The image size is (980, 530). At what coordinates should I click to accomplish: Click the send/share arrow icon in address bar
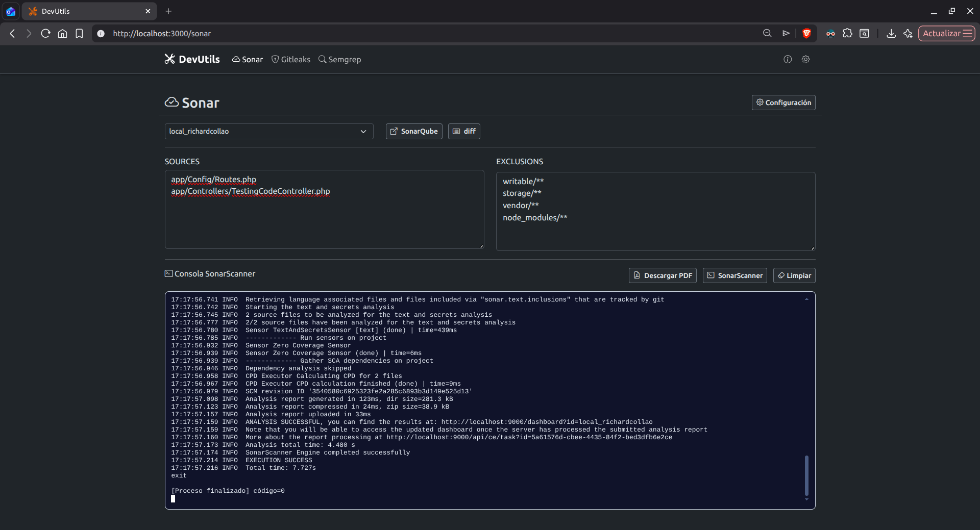786,33
